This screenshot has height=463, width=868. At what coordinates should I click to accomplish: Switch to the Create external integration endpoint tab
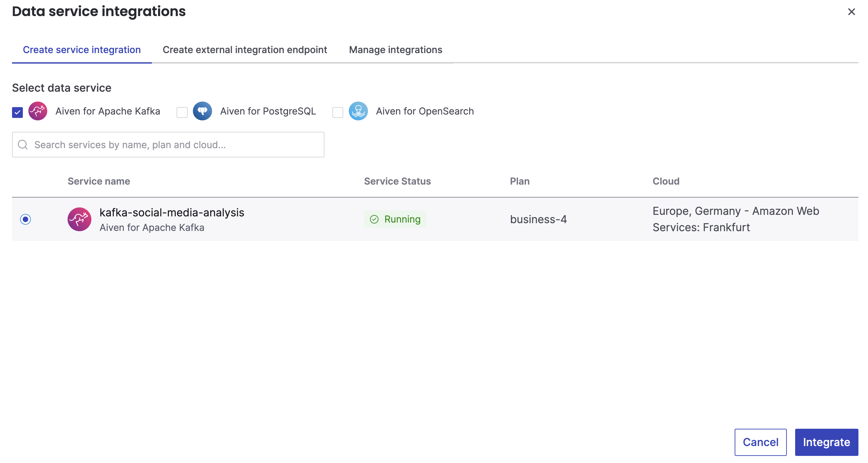(x=245, y=49)
